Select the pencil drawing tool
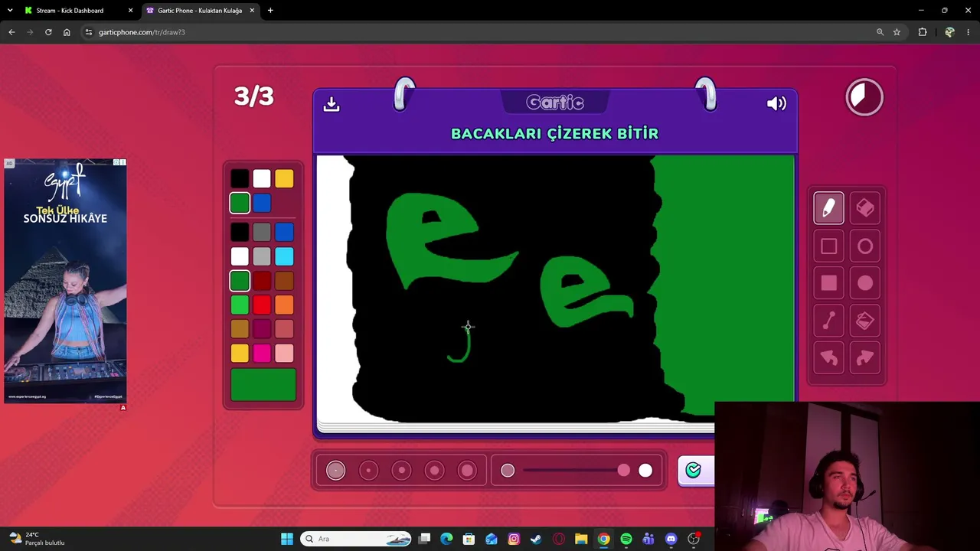 [x=828, y=208]
